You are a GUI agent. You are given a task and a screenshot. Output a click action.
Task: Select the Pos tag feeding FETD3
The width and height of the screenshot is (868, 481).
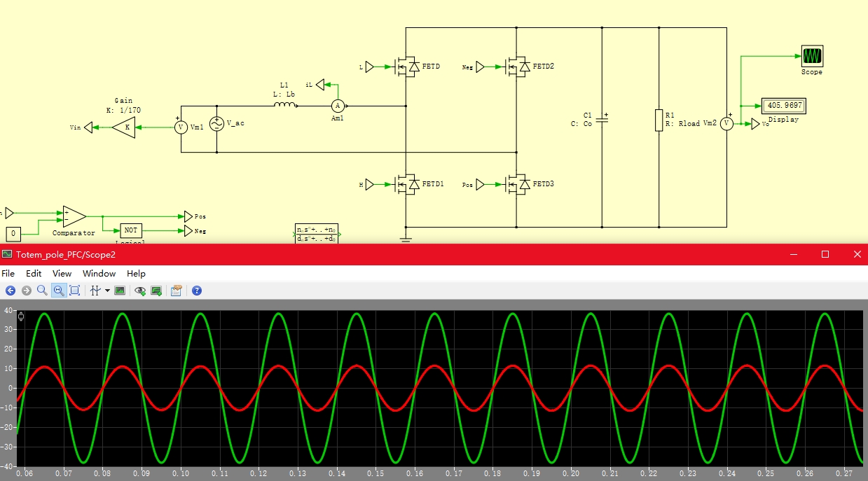click(481, 184)
